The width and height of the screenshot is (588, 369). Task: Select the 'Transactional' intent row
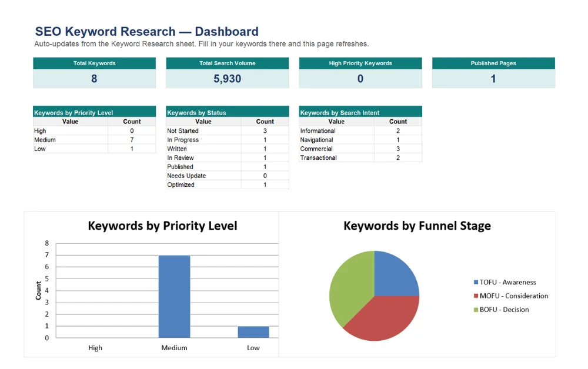(x=360, y=157)
